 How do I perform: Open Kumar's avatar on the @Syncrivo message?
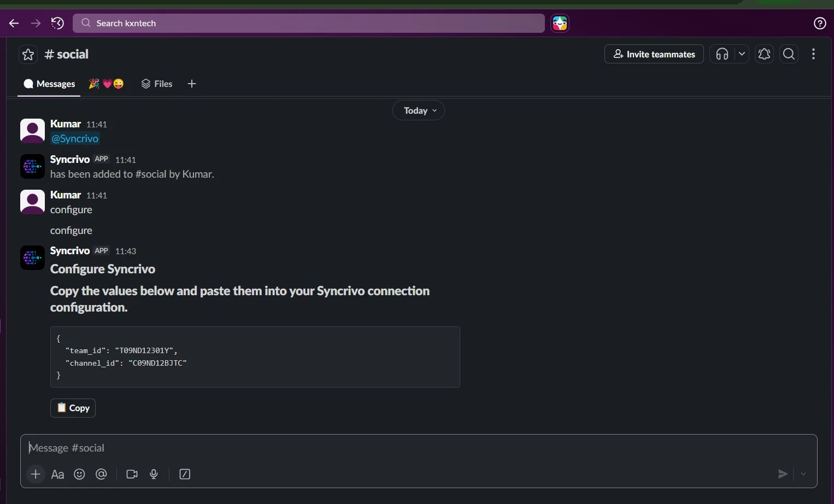coord(32,131)
